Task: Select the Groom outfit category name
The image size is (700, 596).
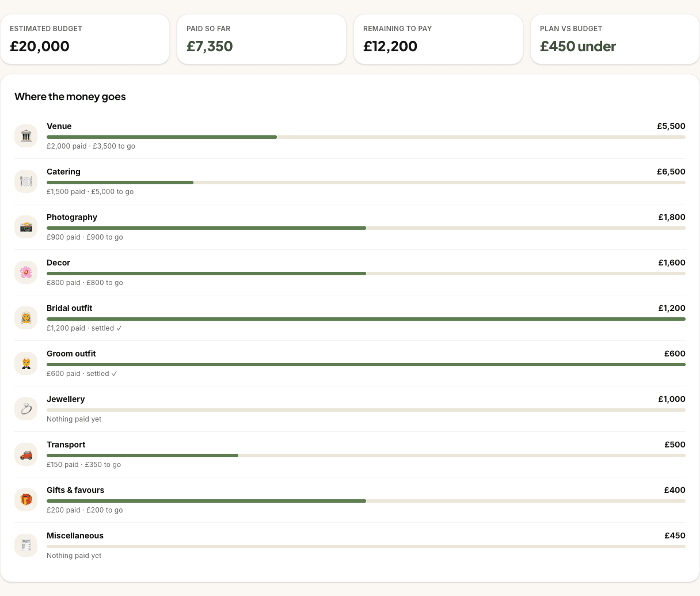Action: [x=71, y=354]
